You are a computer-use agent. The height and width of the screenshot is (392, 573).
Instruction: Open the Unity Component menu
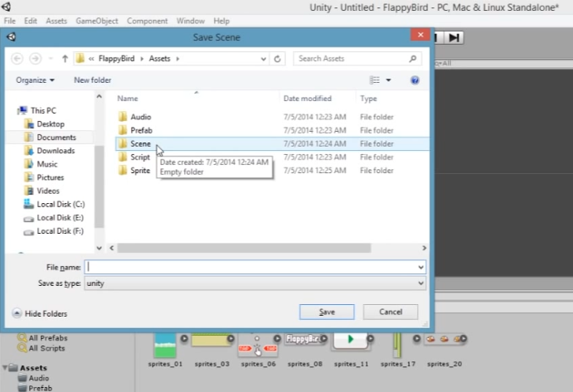pos(148,21)
